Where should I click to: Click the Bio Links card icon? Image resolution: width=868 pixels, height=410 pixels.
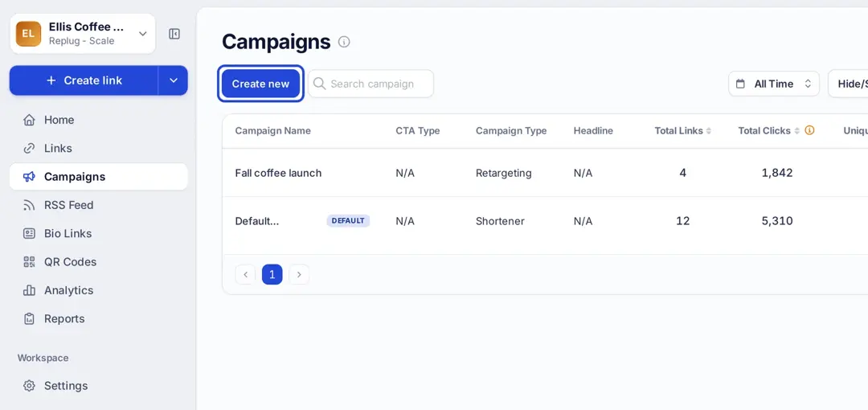29,233
